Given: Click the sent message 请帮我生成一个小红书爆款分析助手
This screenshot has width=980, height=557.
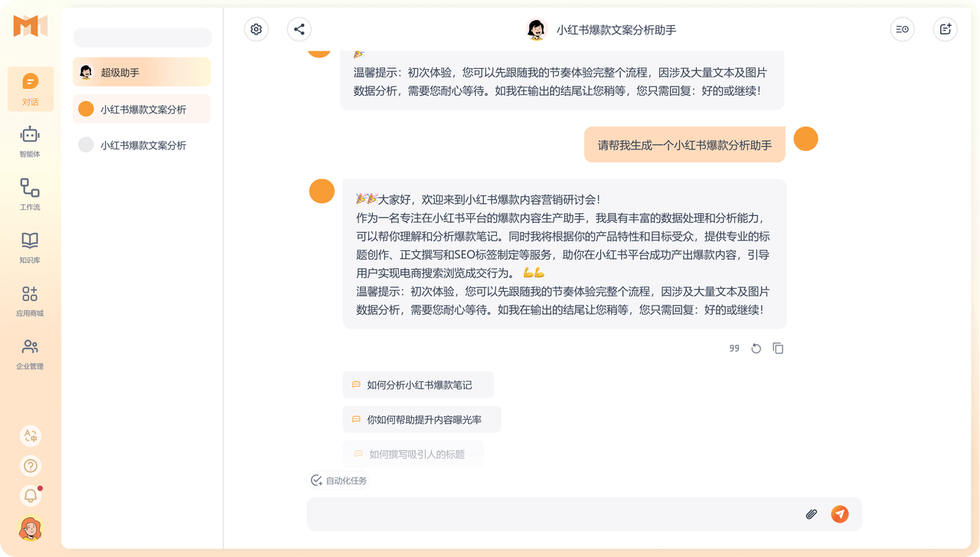Looking at the screenshot, I should point(684,145).
